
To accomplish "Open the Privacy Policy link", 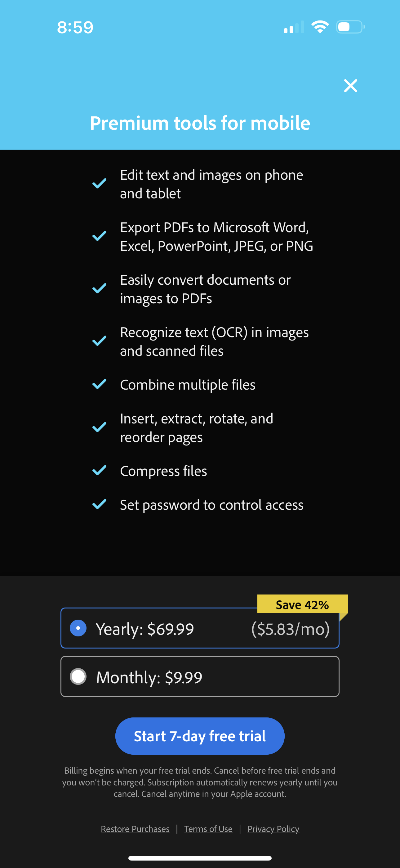I will [273, 829].
